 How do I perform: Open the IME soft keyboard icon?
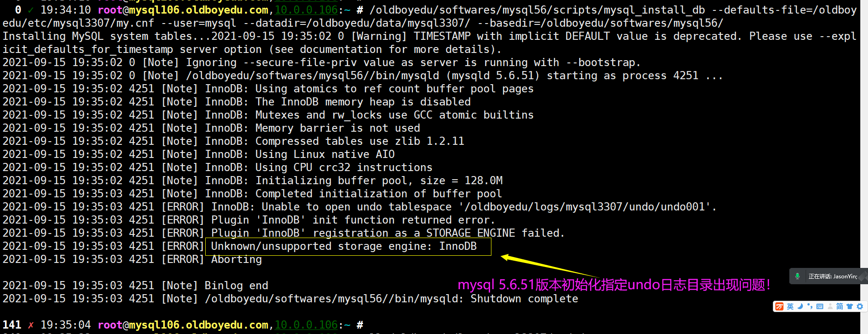click(820, 306)
